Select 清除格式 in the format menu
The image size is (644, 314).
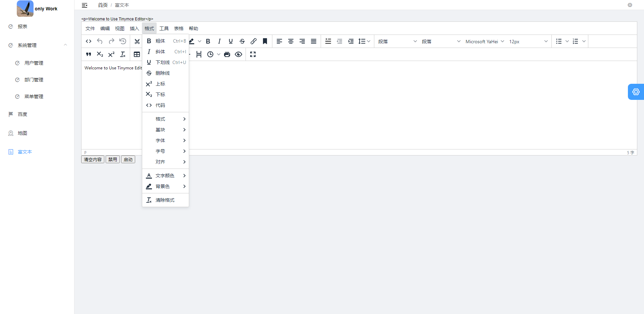pyautogui.click(x=166, y=200)
